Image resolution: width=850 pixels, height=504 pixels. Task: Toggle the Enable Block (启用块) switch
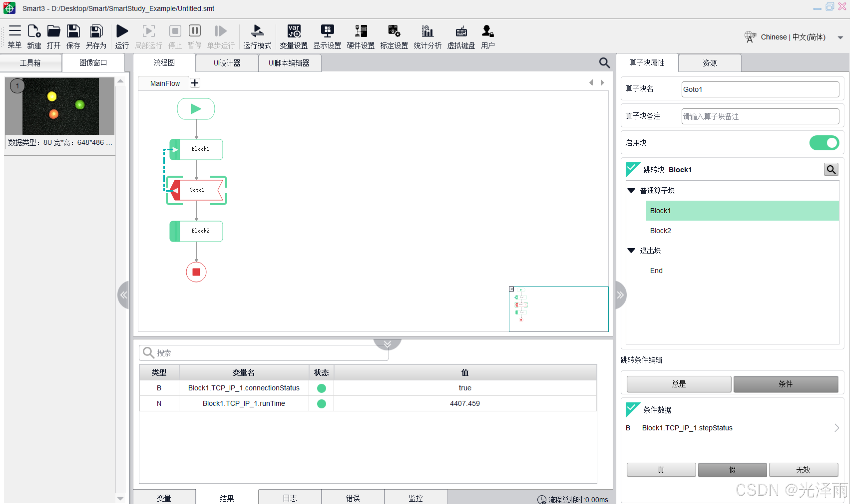(x=824, y=143)
